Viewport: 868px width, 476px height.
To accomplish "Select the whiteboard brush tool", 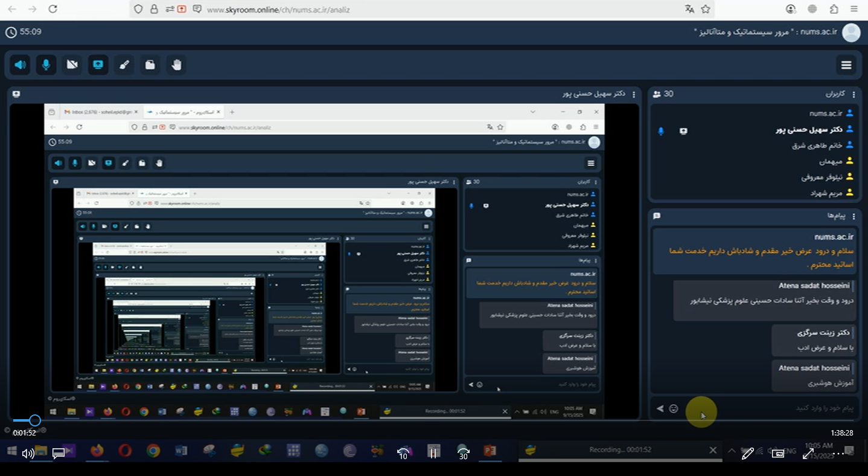I will [124, 65].
